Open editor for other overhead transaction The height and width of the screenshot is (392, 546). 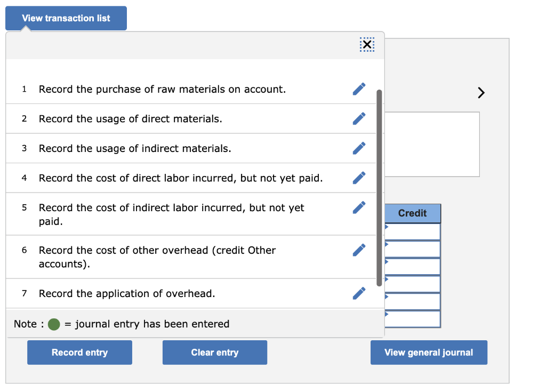tap(359, 249)
